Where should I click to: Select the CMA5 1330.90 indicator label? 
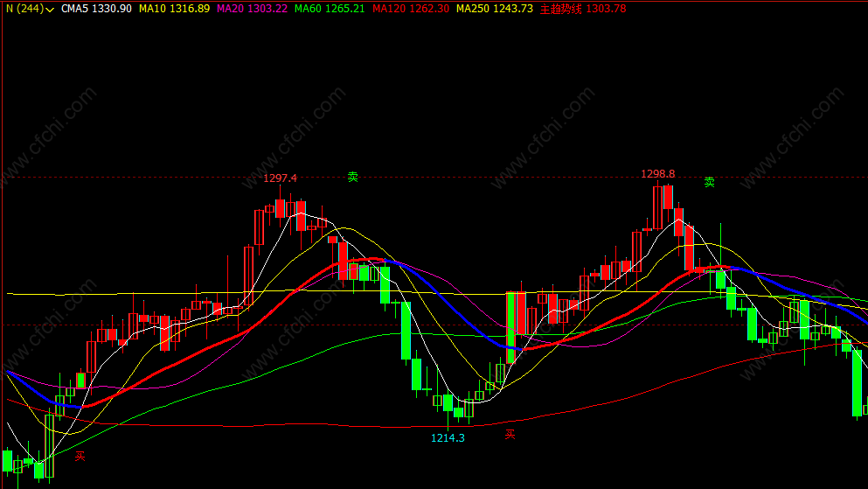96,9
